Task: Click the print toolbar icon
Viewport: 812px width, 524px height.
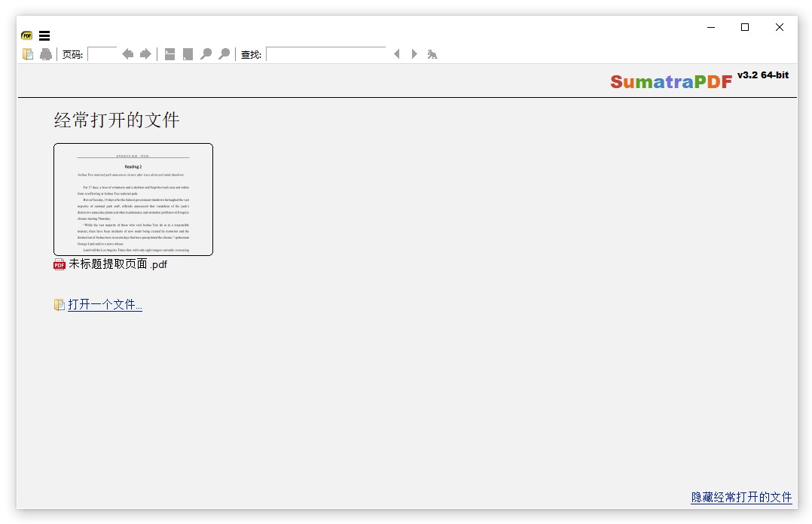Action: [46, 54]
